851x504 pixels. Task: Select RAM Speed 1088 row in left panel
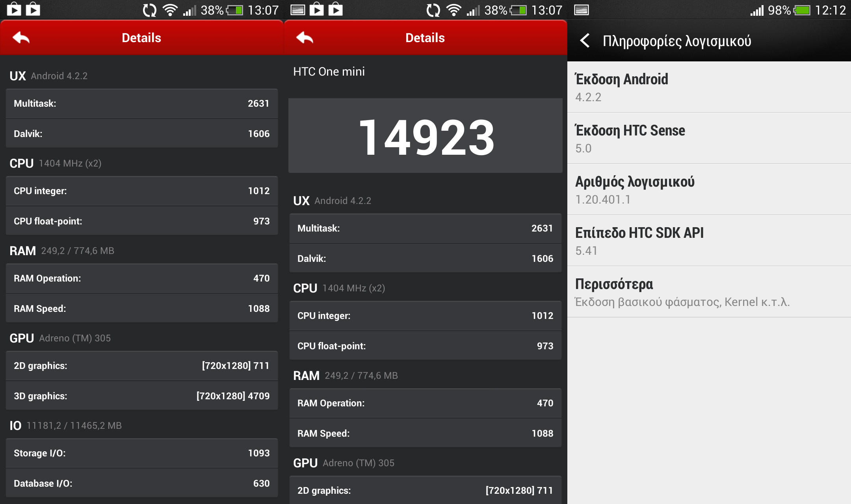coord(142,309)
